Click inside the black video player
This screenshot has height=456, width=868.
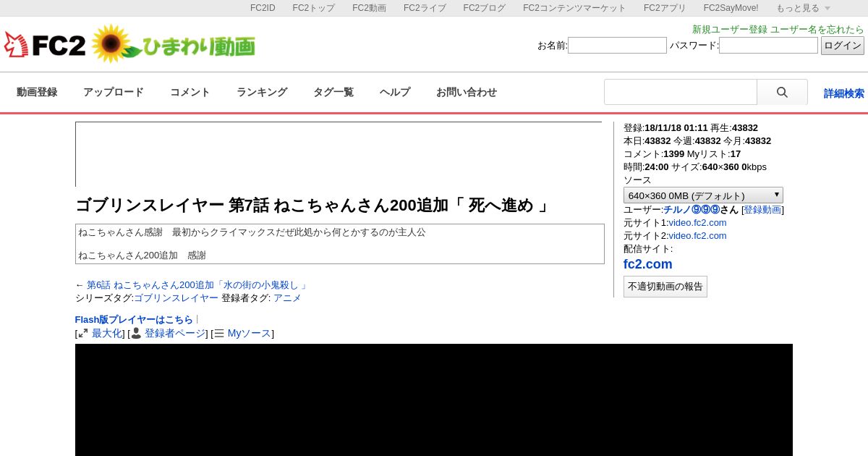[x=434, y=400]
